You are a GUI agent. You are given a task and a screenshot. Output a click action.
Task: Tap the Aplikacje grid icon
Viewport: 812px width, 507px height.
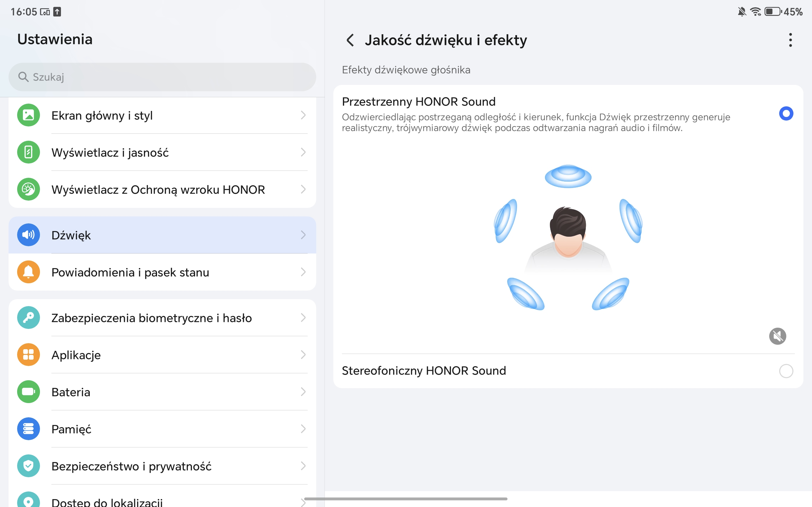coord(29,355)
